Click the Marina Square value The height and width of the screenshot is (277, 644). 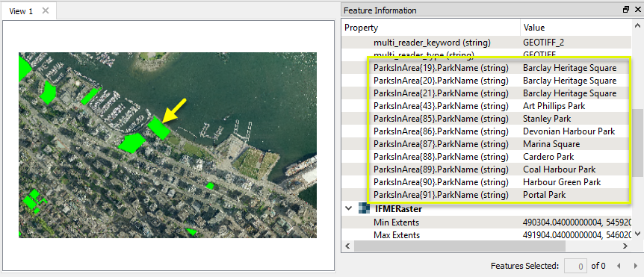(x=551, y=144)
